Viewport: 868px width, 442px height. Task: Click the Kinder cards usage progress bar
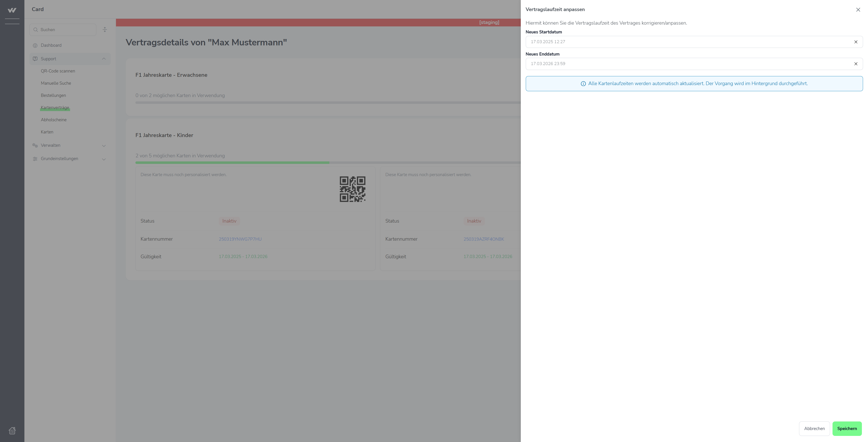303,163
